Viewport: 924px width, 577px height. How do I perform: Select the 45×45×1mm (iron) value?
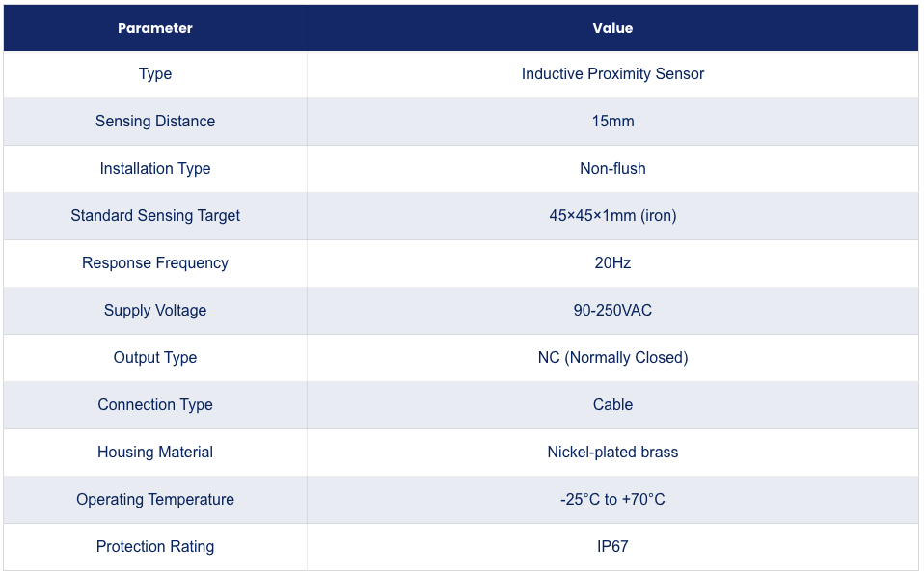pyautogui.click(x=612, y=216)
